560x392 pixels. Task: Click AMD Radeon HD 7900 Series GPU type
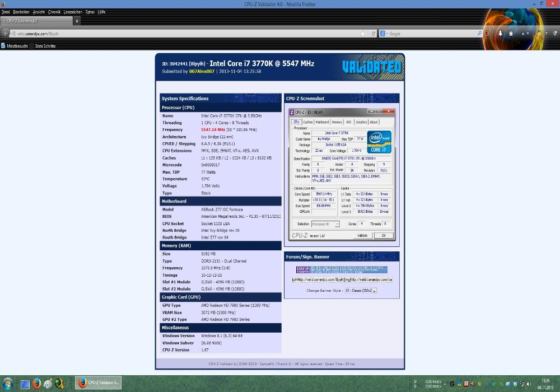click(x=235, y=306)
